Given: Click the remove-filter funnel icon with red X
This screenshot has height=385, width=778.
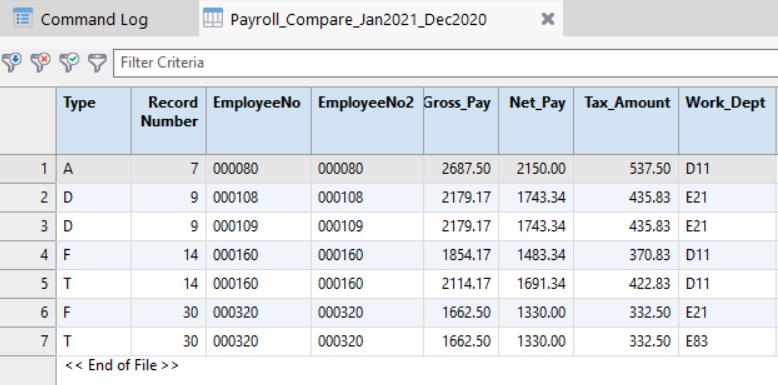Looking at the screenshot, I should click(40, 63).
